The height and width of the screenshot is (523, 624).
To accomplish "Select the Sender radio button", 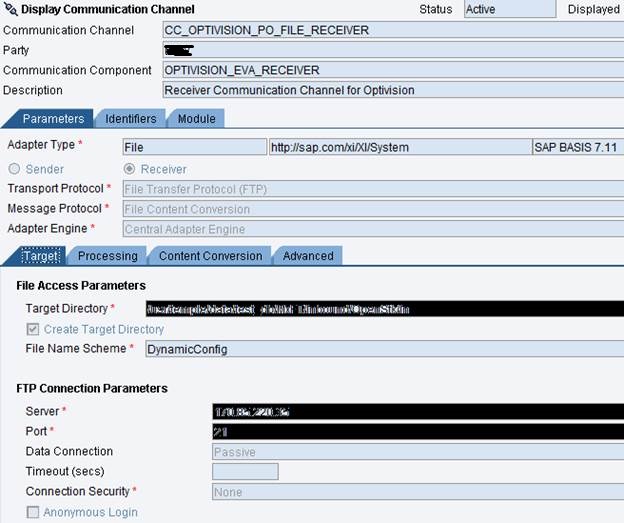I will (x=14, y=169).
